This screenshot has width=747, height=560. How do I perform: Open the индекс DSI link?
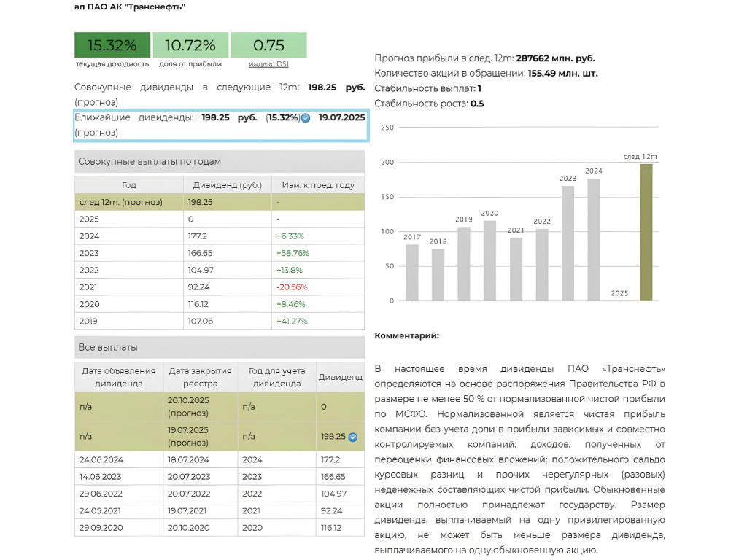click(x=268, y=64)
